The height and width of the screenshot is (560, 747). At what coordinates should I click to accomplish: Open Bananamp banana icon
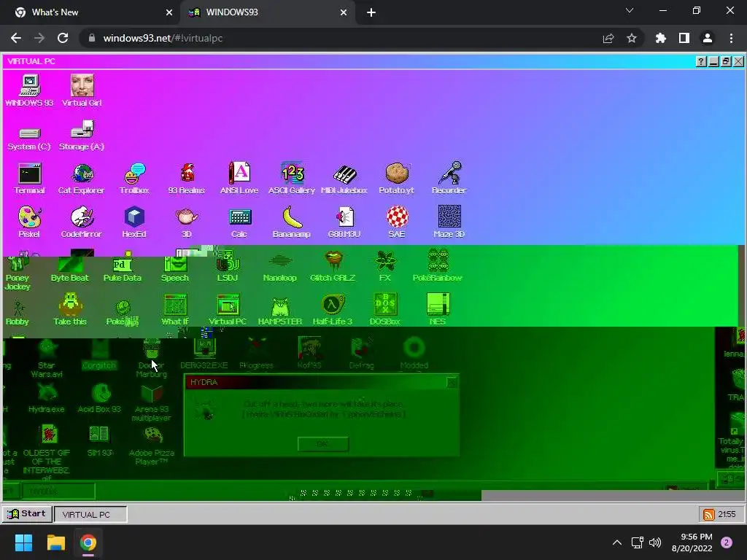click(292, 222)
